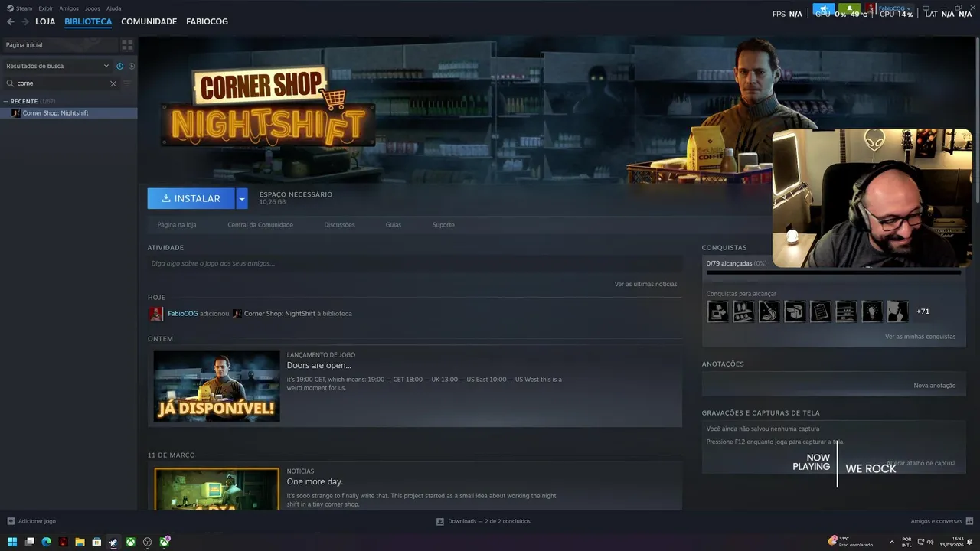Show the +71 remaining achievements

click(x=923, y=311)
